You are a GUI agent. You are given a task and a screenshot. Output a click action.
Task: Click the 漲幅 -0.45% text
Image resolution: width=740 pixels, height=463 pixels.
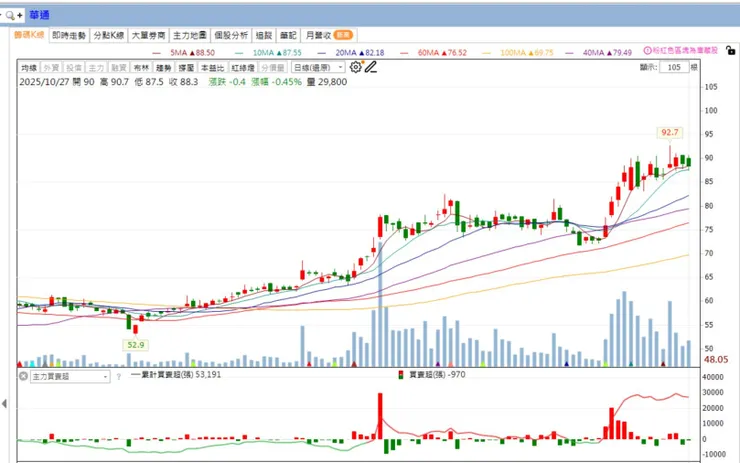click(277, 82)
